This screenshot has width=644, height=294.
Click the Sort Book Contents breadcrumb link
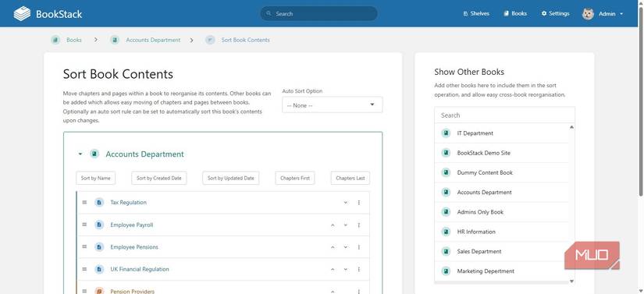(246, 40)
